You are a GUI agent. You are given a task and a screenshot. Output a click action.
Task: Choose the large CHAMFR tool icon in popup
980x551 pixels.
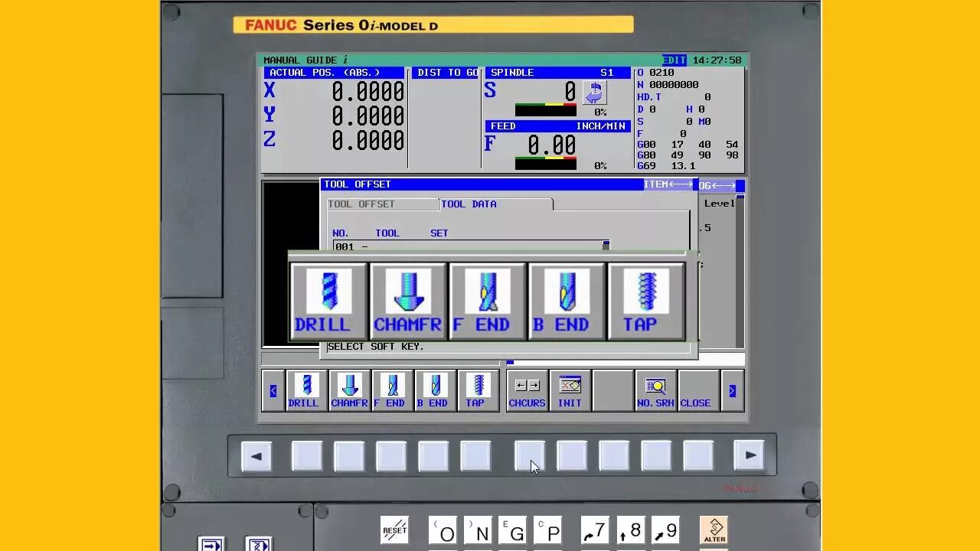click(408, 302)
